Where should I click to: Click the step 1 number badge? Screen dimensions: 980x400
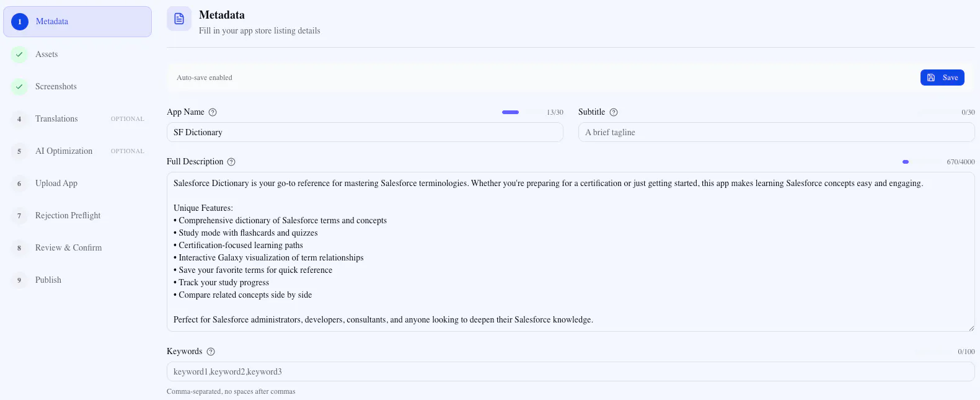tap(19, 22)
